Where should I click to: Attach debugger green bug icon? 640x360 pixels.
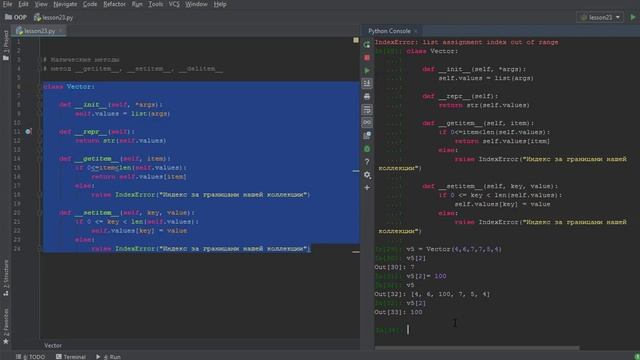(x=367, y=149)
